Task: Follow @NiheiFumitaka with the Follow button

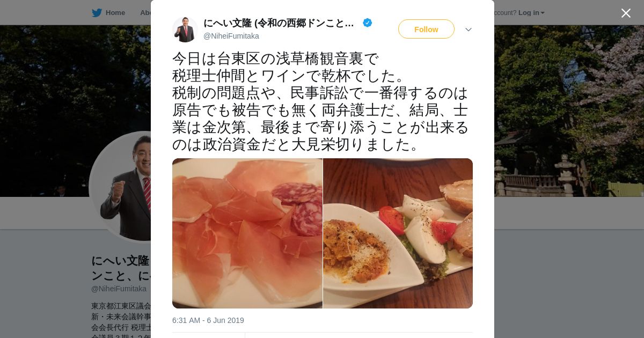Action: (x=426, y=29)
